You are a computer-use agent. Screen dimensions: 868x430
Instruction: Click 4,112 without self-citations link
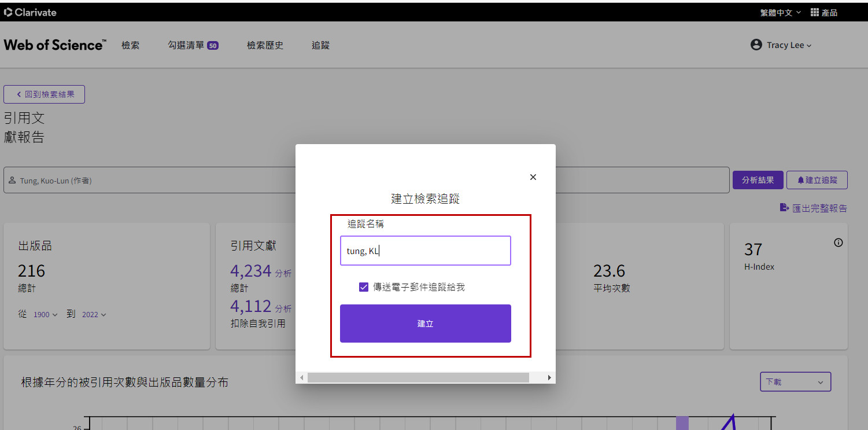pos(250,306)
